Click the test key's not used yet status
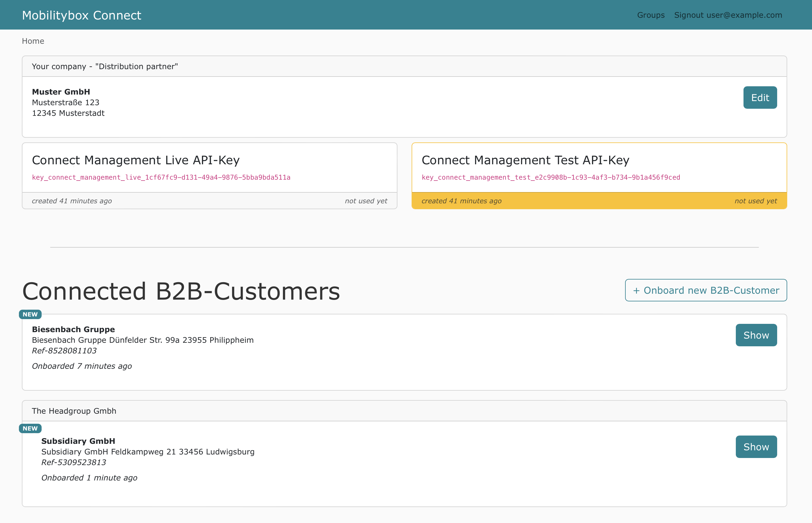The width and height of the screenshot is (812, 523). (x=756, y=201)
